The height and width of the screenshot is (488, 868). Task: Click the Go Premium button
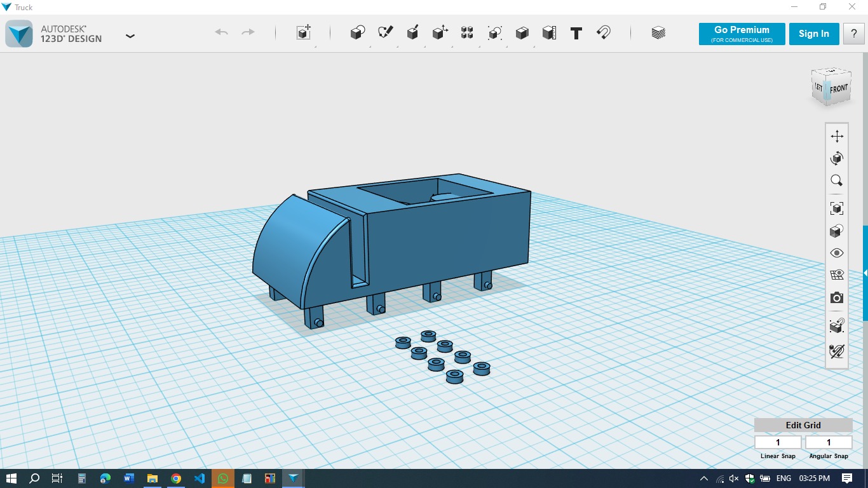click(x=742, y=34)
